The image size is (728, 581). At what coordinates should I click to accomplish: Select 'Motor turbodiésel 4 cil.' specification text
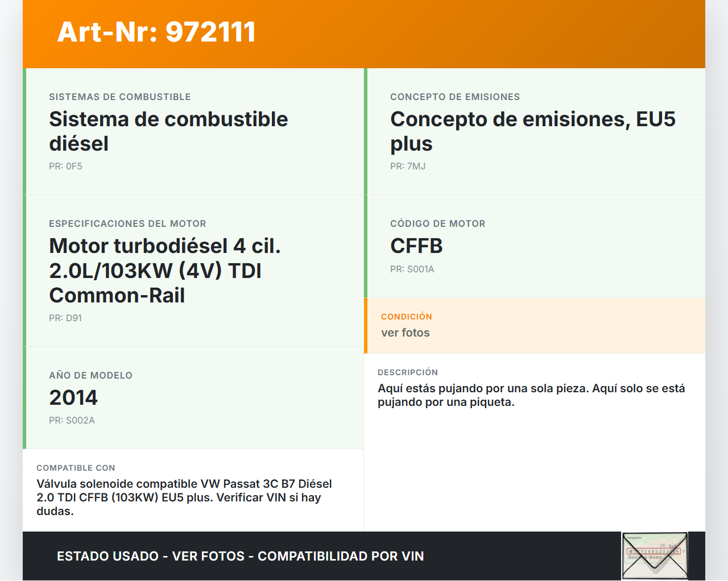click(165, 246)
